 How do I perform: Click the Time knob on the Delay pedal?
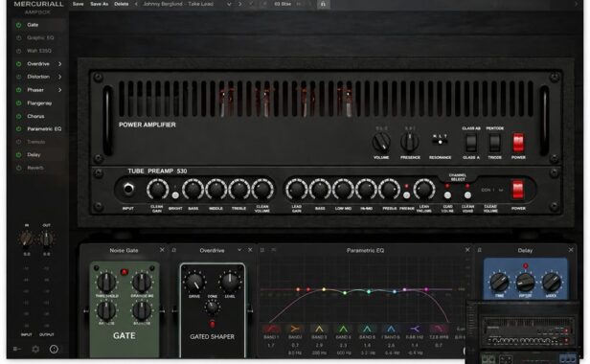499,283
